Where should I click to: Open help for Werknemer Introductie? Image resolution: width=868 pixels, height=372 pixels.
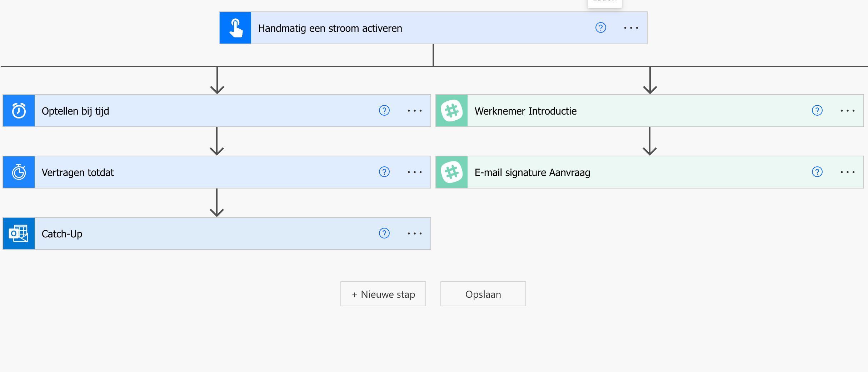tap(817, 111)
